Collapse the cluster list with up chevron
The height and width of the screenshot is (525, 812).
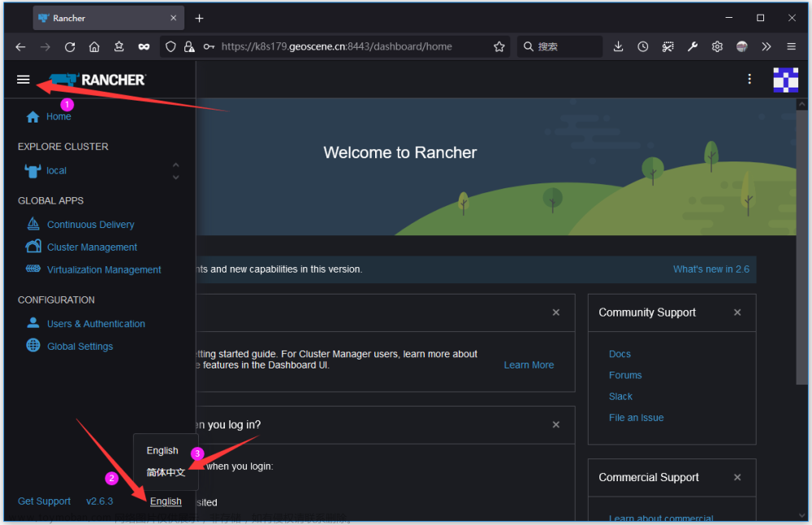[x=175, y=166]
